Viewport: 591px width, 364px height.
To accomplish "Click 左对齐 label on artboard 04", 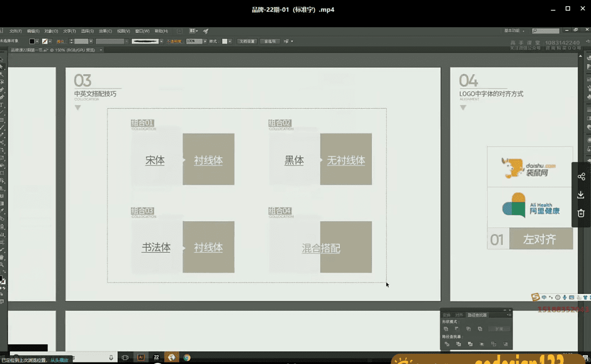I will click(540, 239).
